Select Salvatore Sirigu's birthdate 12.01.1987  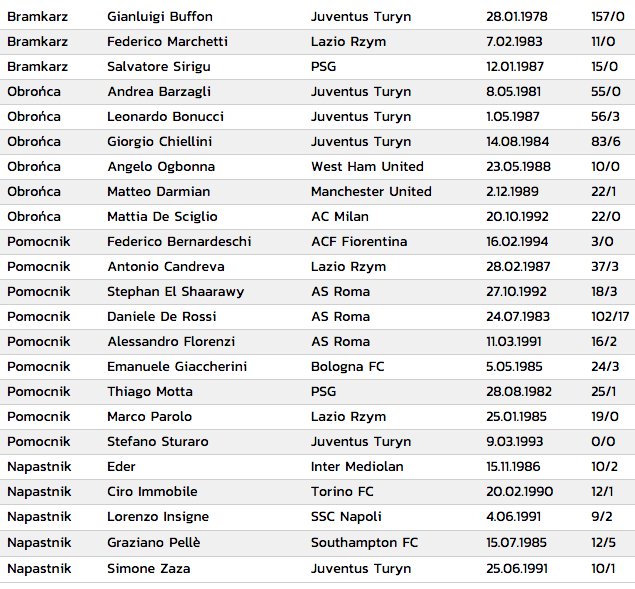[x=515, y=67]
